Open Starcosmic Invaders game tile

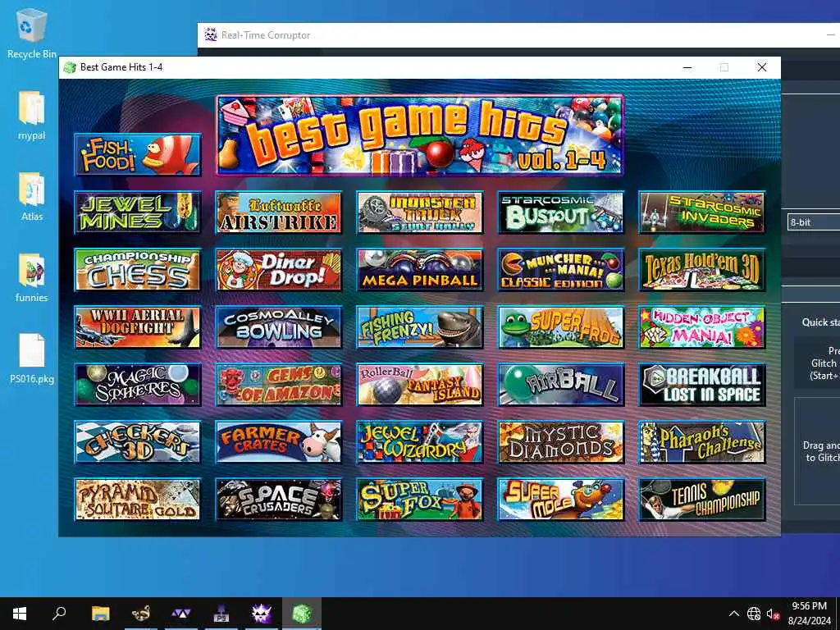(x=702, y=212)
